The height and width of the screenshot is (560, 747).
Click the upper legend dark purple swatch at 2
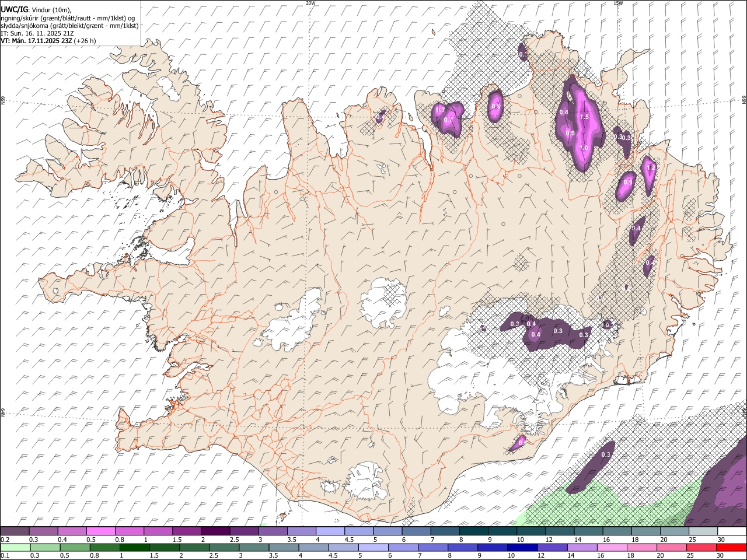click(x=215, y=531)
